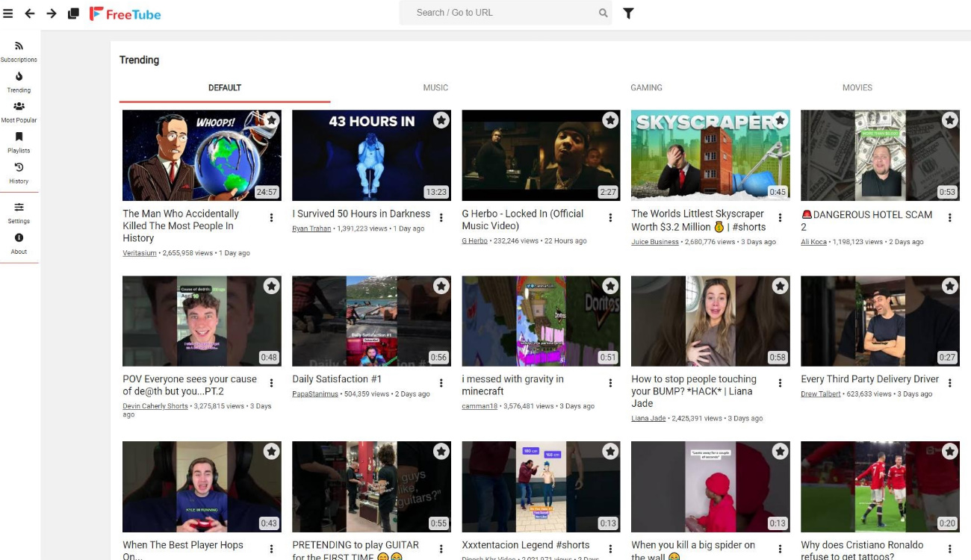
Task: Switch to the GAMING tab
Action: click(x=646, y=87)
